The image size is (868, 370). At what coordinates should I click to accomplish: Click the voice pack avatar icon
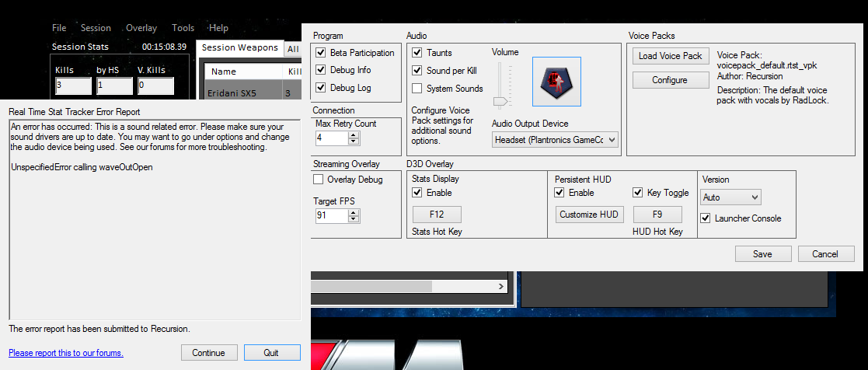pyautogui.click(x=556, y=82)
